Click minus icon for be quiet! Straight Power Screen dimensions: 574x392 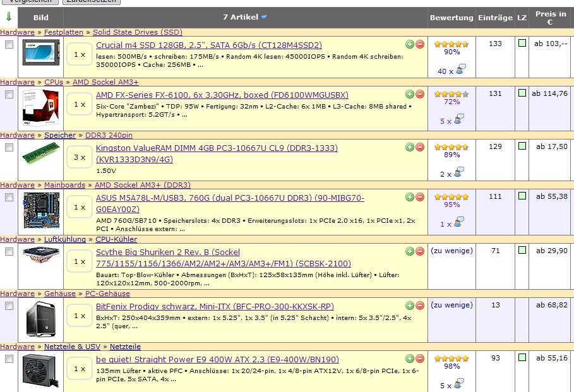pos(420,359)
